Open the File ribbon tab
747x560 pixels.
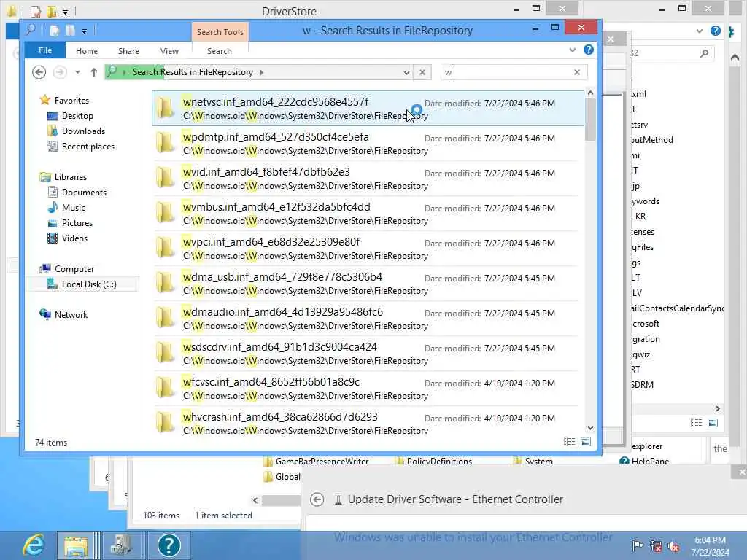(45, 50)
